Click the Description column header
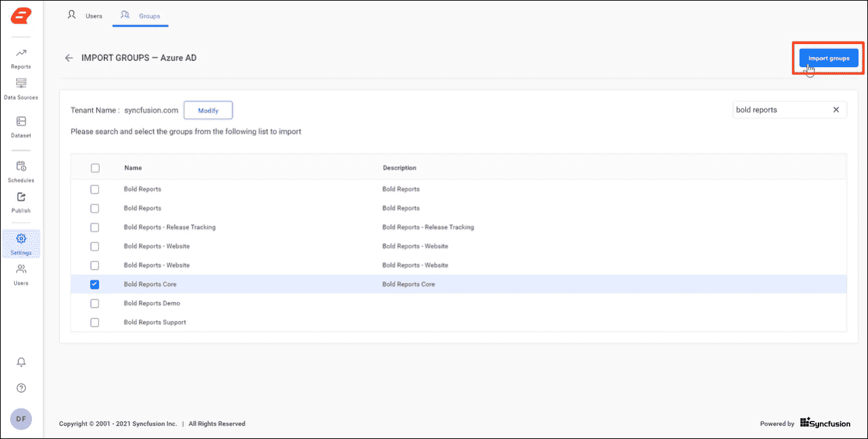 pyautogui.click(x=399, y=168)
